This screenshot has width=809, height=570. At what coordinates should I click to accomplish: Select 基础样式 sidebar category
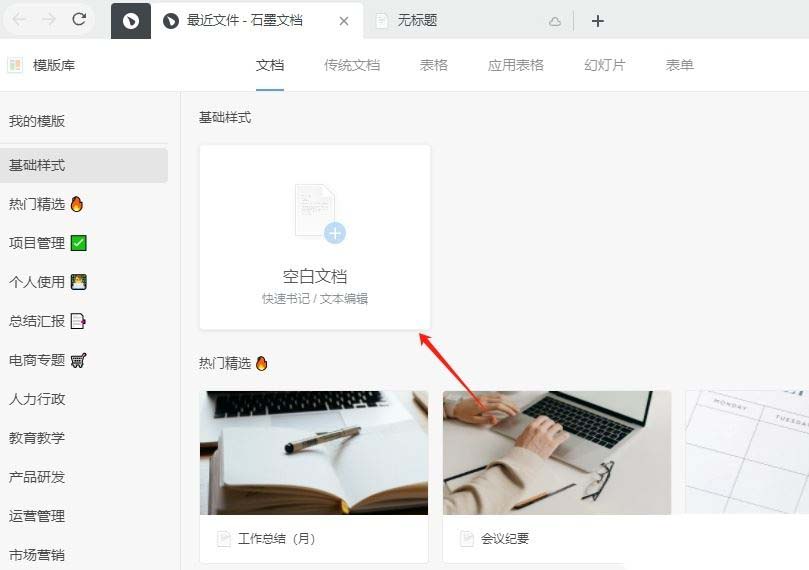[84, 166]
